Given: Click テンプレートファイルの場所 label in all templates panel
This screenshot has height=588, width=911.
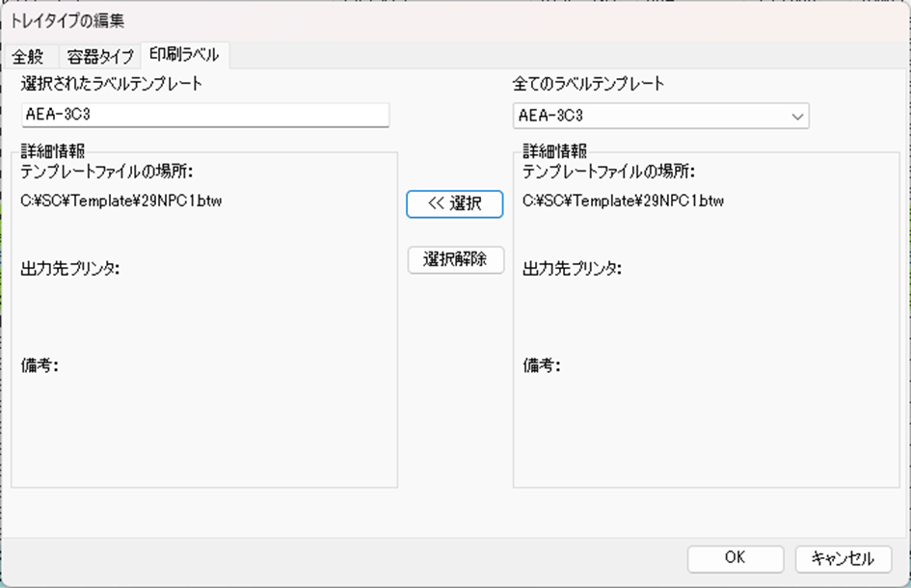Looking at the screenshot, I should [609, 172].
